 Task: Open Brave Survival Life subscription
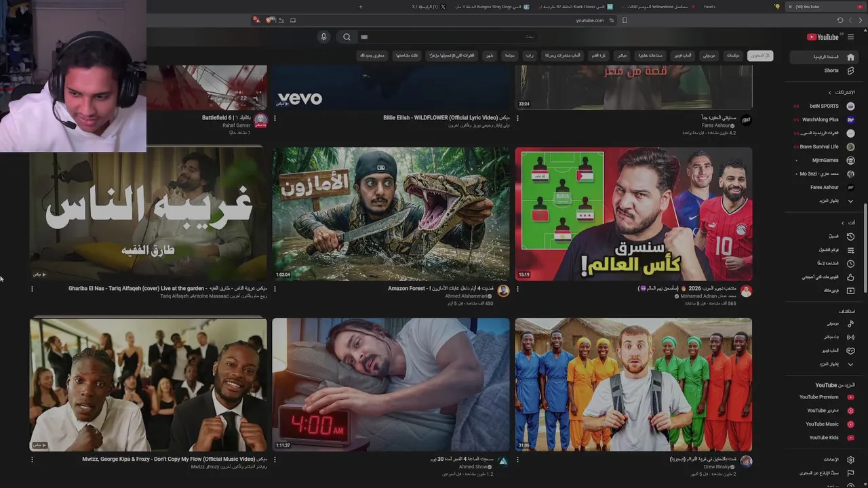point(824,146)
